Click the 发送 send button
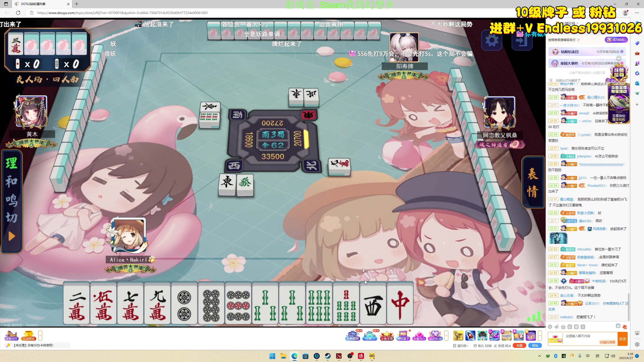 point(623,339)
